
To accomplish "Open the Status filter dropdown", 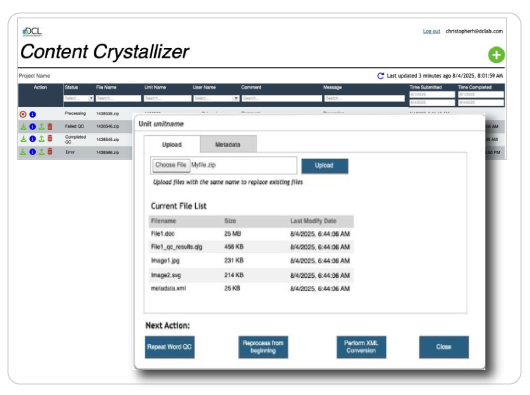I will [79, 98].
